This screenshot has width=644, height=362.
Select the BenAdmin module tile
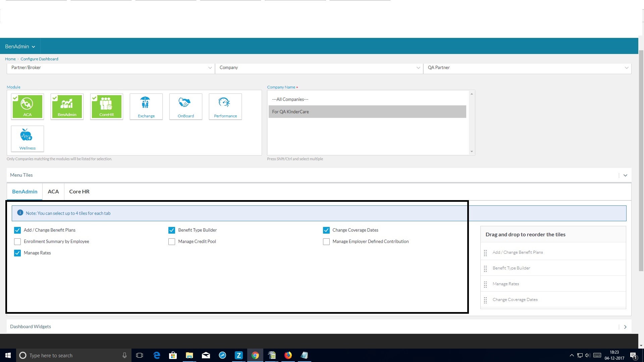(x=67, y=106)
